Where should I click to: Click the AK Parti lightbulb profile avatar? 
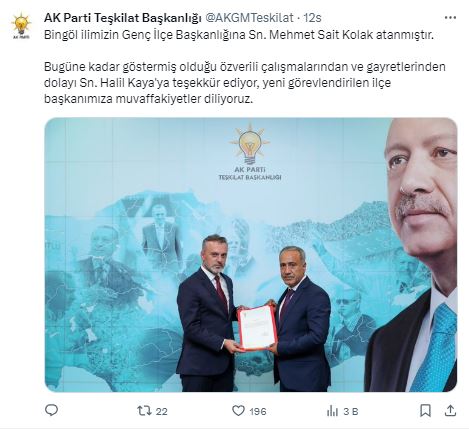[x=21, y=25]
